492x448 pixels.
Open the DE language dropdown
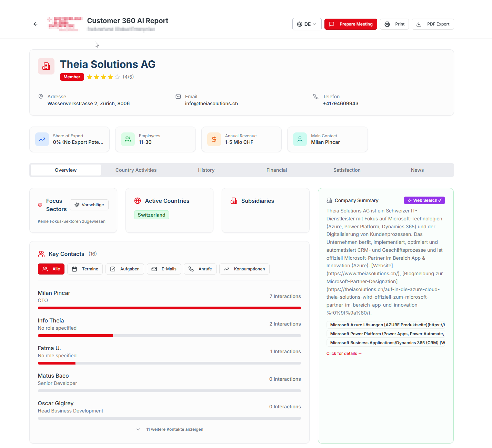[307, 24]
